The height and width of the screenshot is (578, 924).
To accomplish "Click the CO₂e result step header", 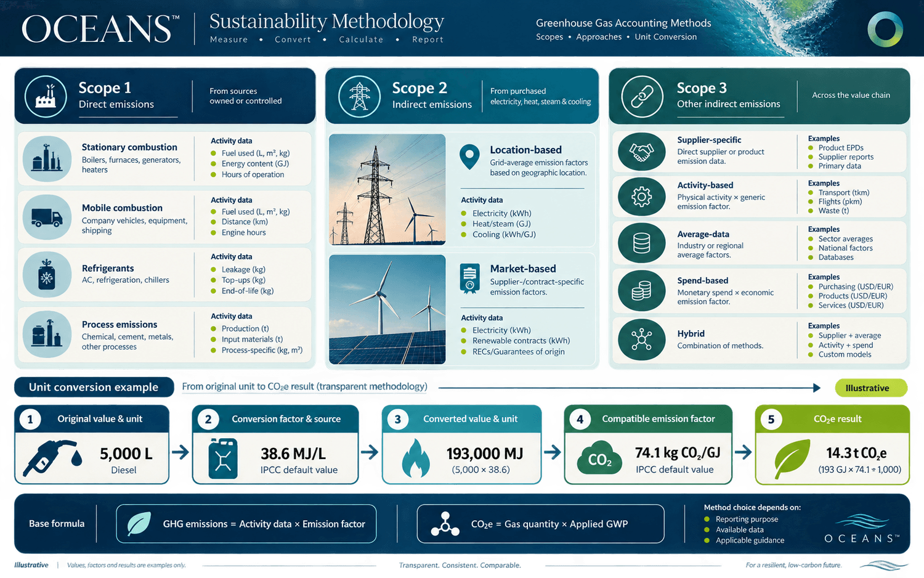I will click(x=832, y=419).
